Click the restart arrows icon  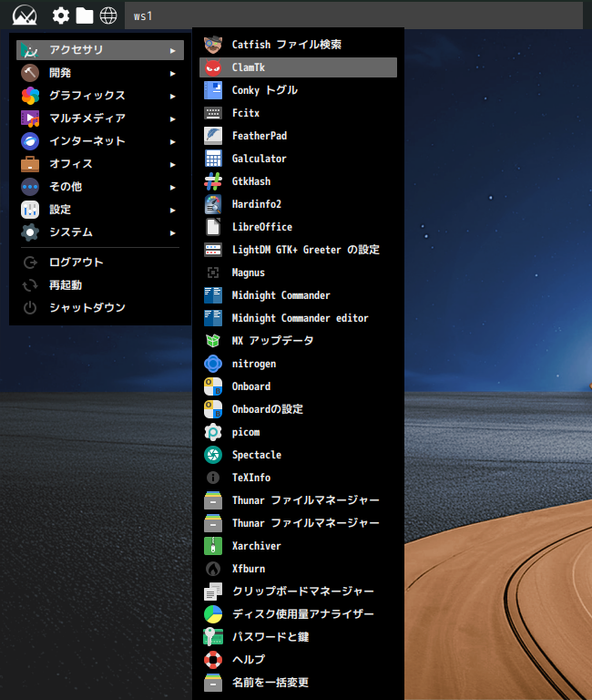[x=30, y=285]
